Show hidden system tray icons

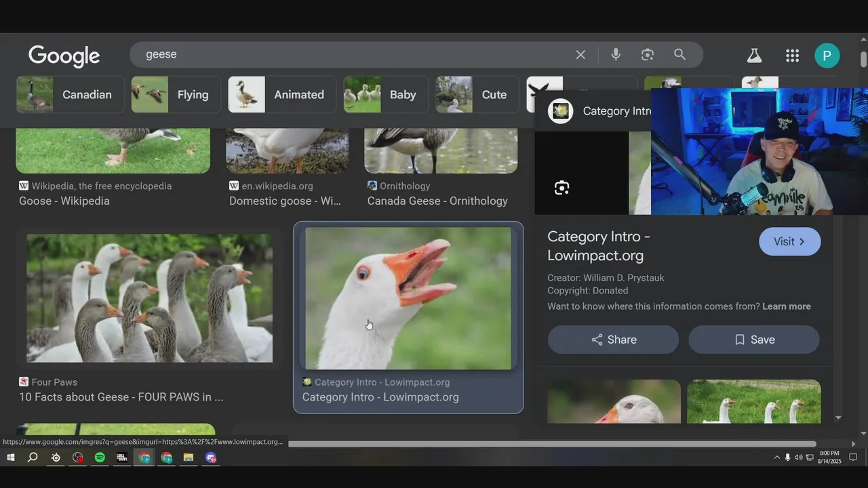coord(776,457)
